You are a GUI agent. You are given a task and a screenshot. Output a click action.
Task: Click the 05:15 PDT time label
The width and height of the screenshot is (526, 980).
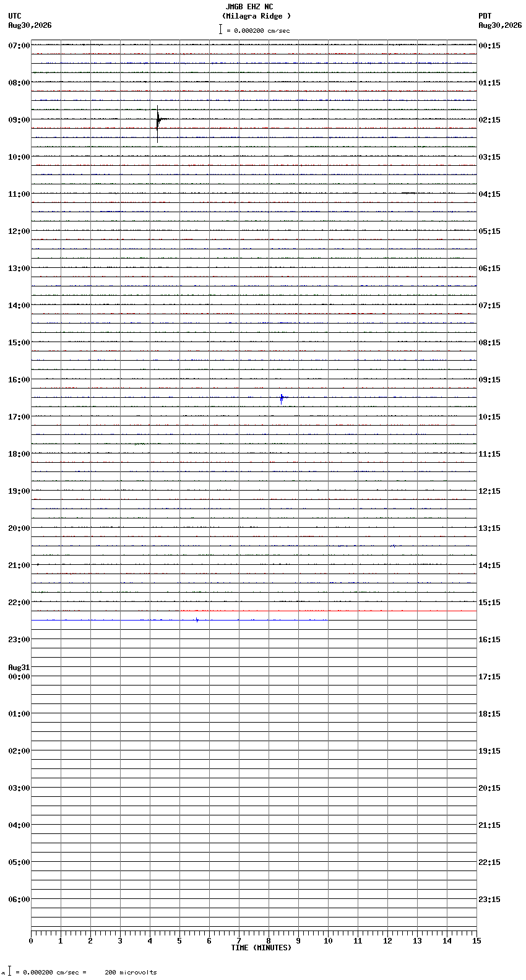(x=489, y=231)
